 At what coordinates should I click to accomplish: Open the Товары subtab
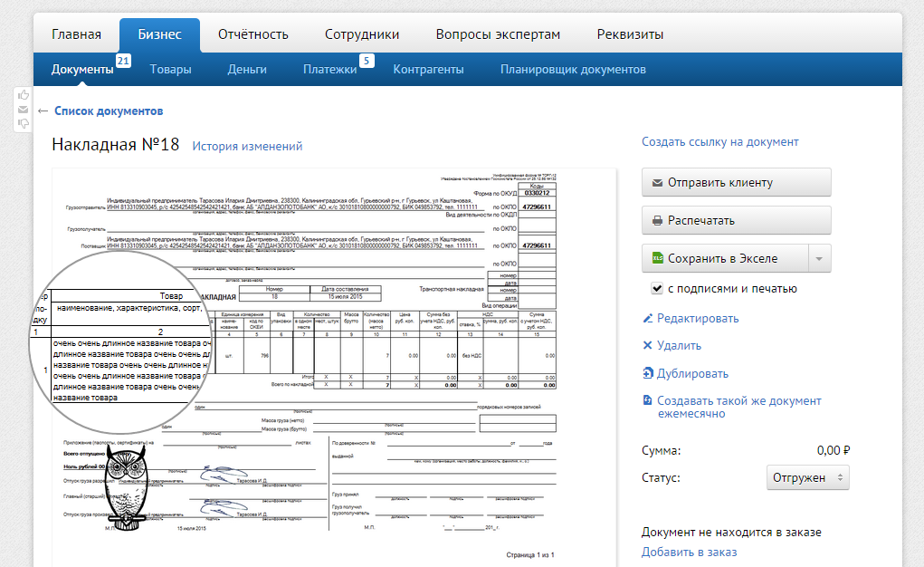(x=170, y=70)
